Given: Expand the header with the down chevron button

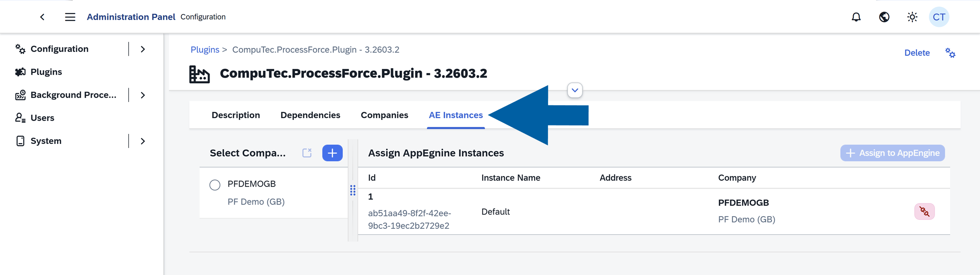Looking at the screenshot, I should coord(575,90).
